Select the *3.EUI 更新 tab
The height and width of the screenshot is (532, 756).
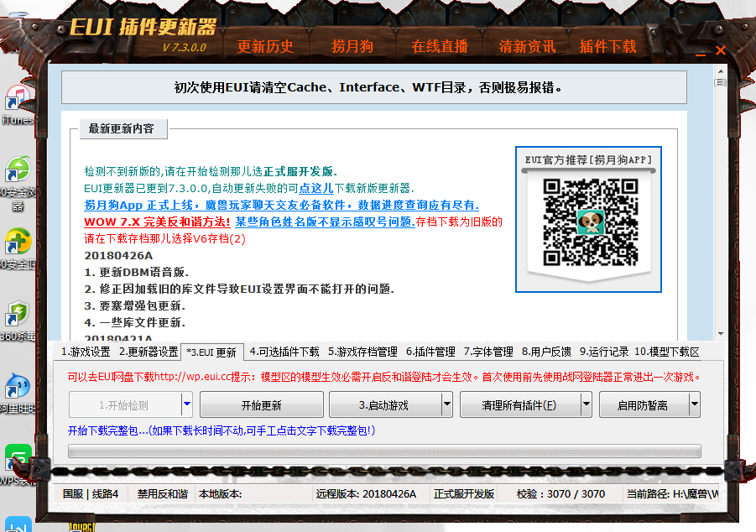point(211,352)
